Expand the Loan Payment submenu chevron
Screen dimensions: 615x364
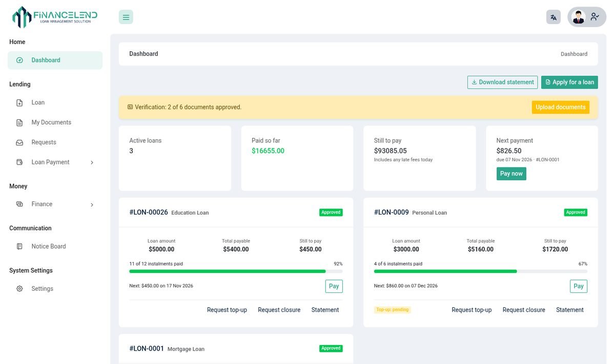coord(92,162)
